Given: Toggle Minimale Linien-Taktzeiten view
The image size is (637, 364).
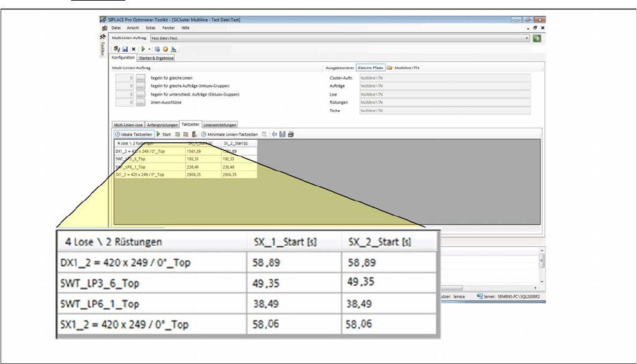Looking at the screenshot, I should pyautogui.click(x=229, y=134).
